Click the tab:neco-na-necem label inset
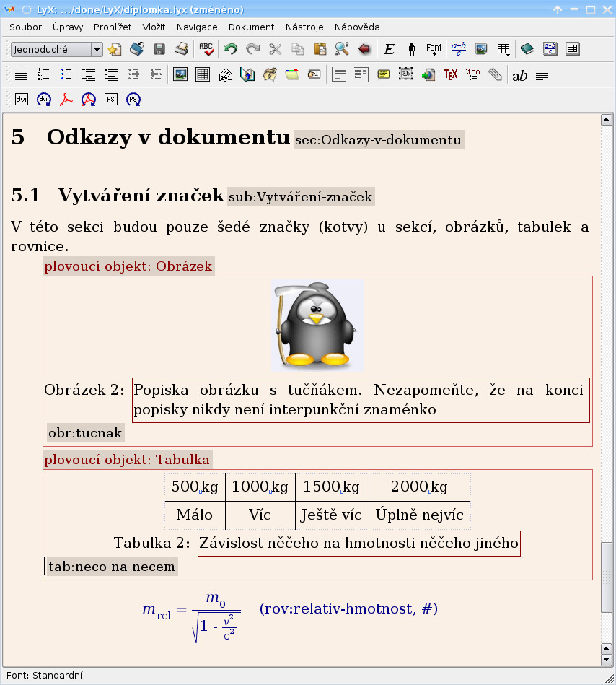This screenshot has width=616, height=685. pos(113,567)
